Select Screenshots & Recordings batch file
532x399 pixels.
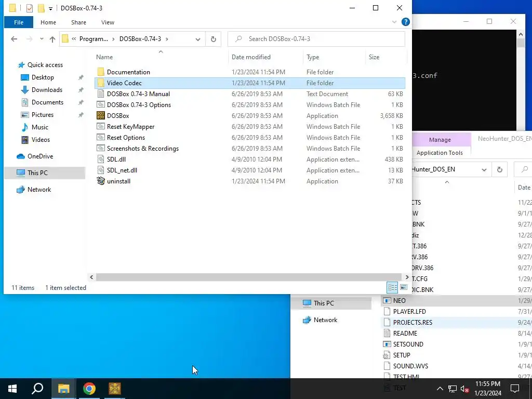142,148
